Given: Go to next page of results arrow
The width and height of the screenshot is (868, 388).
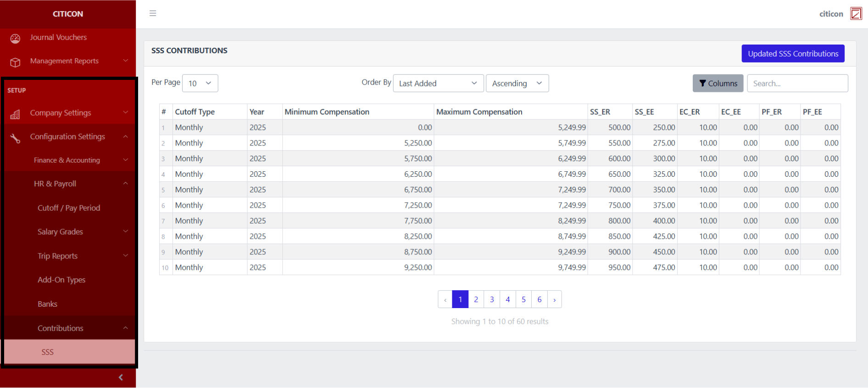Looking at the screenshot, I should click(x=554, y=300).
